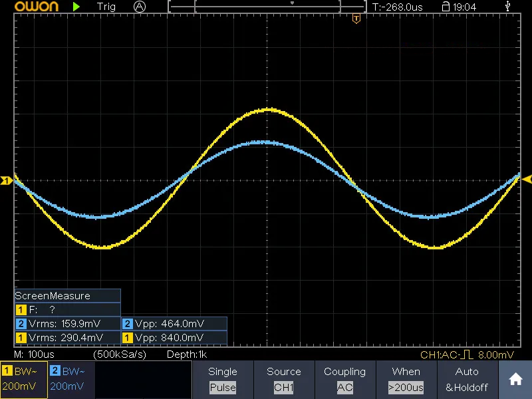The height and width of the screenshot is (399, 532).
Task: Click the OWON logo
Action: pos(37,7)
